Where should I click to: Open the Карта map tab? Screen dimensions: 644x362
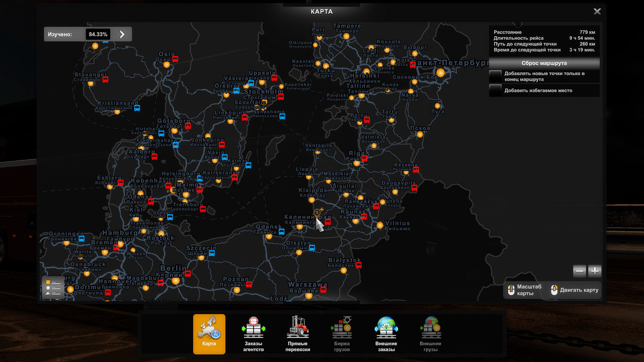(x=209, y=334)
